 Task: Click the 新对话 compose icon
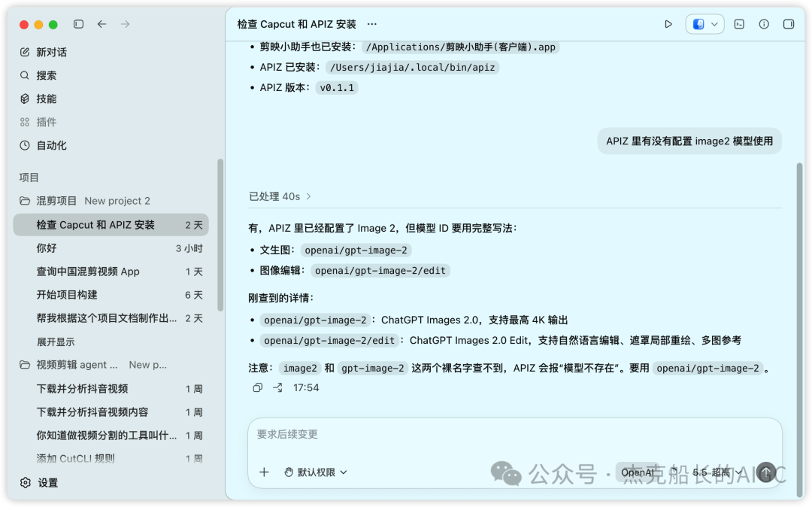point(25,53)
